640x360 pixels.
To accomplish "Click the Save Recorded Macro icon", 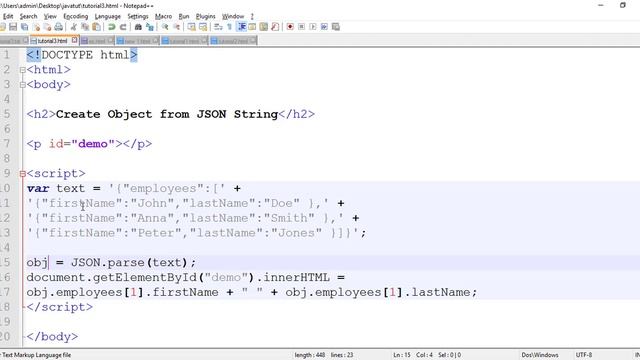I will [336, 27].
